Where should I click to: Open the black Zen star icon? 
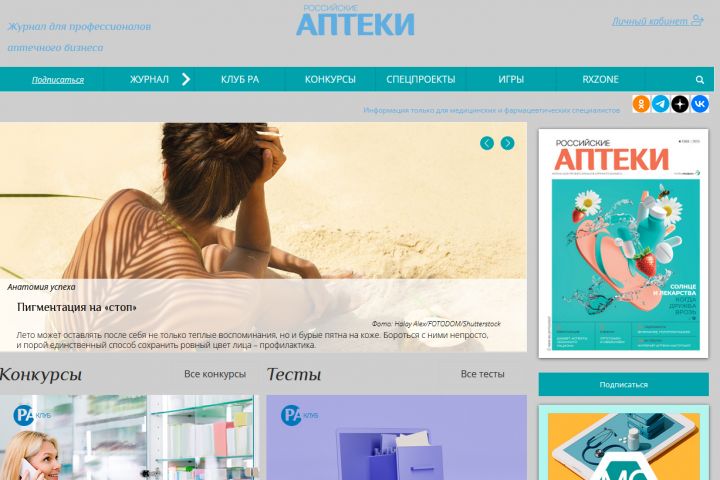tap(680, 104)
